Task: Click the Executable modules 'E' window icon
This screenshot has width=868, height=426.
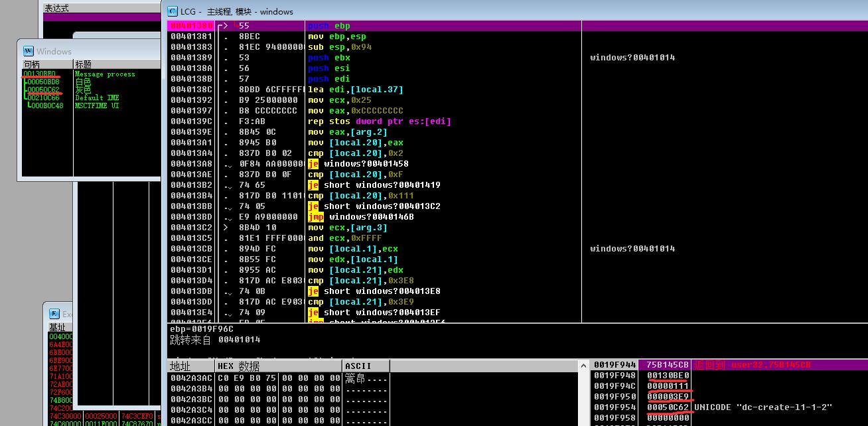Action: coord(54,314)
